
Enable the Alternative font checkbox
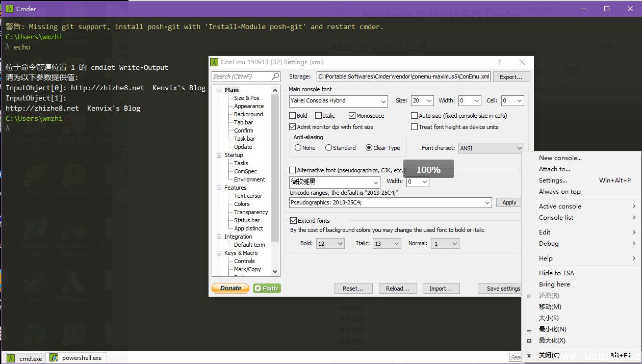click(293, 170)
